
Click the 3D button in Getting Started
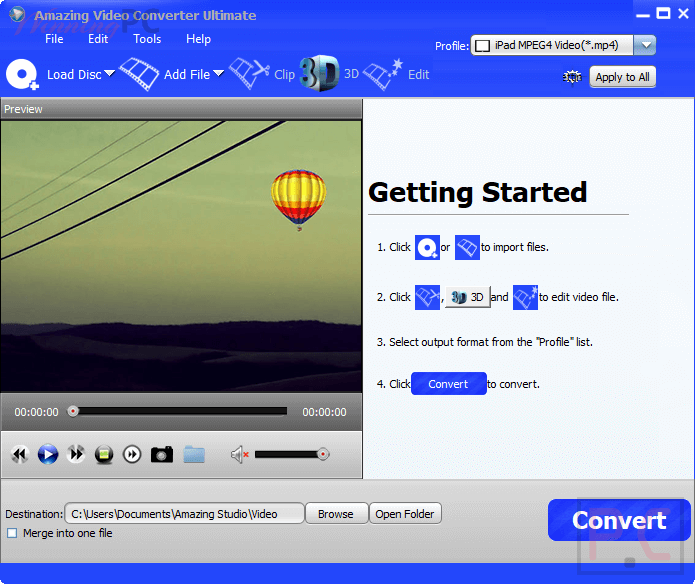click(468, 297)
